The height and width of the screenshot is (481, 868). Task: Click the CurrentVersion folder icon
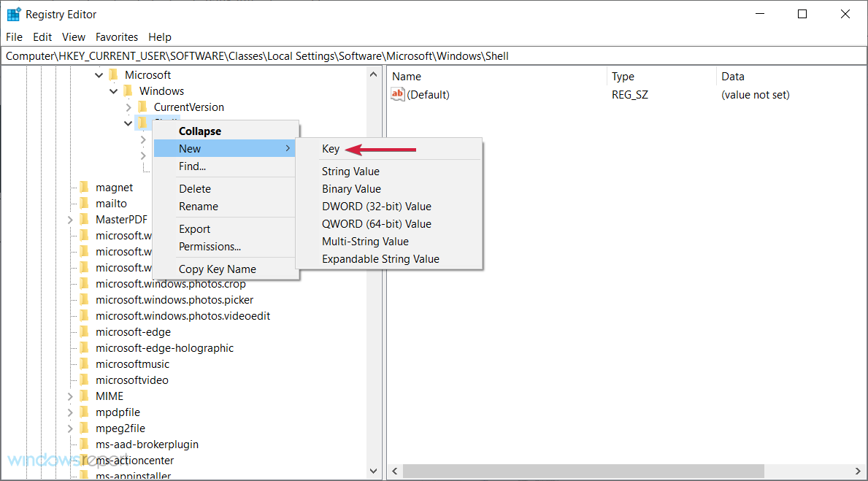point(143,107)
